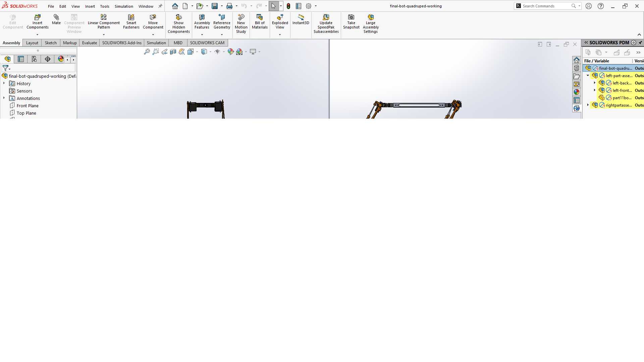Open Reference Geometry
The width and height of the screenshot is (644, 362).
[222, 22]
